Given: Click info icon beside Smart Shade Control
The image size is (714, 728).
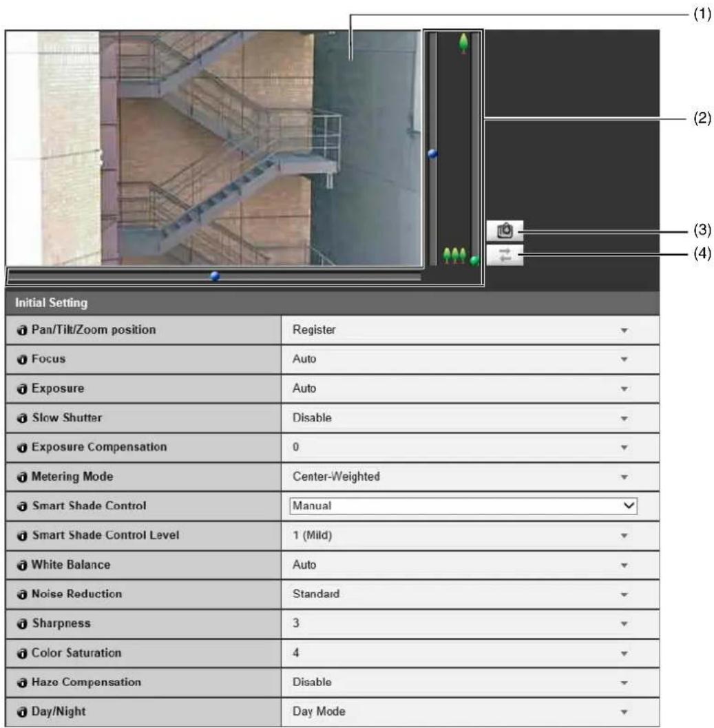Looking at the screenshot, I should point(22,506).
